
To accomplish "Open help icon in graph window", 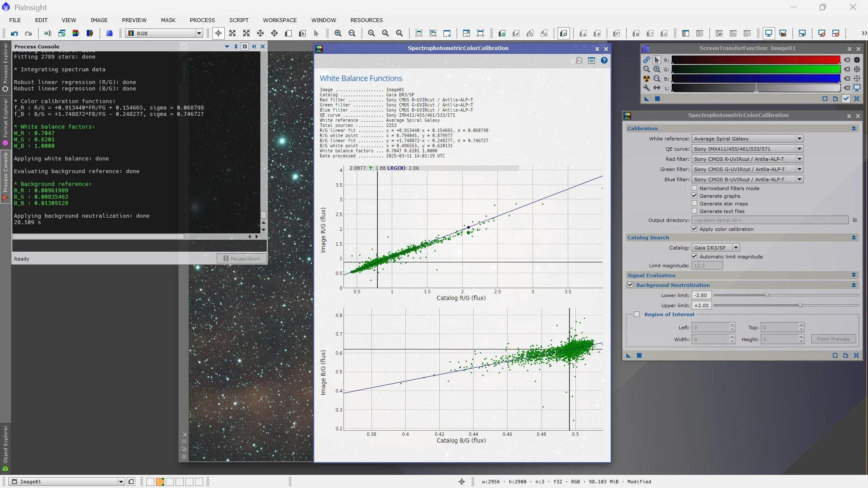I will 604,60.
